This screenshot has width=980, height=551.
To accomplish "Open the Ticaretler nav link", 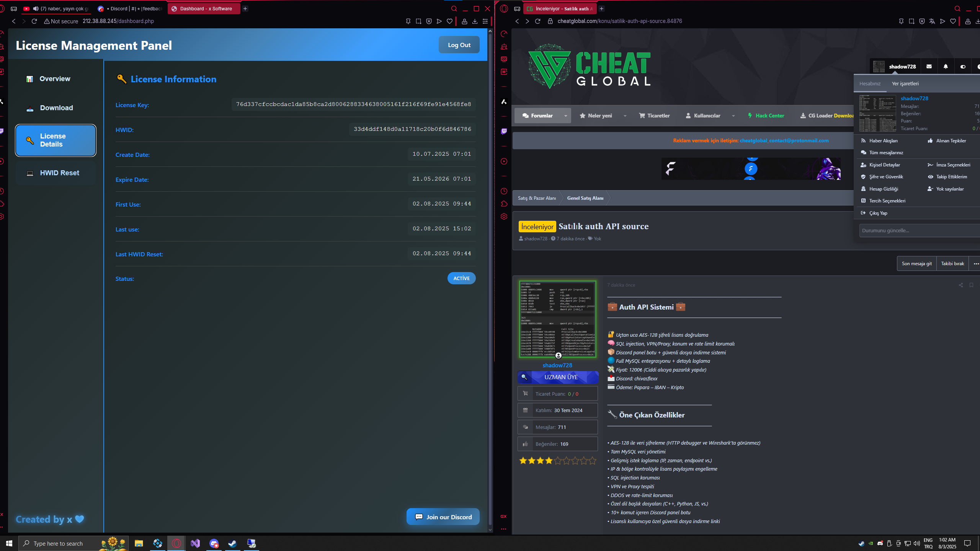I will coord(654,116).
